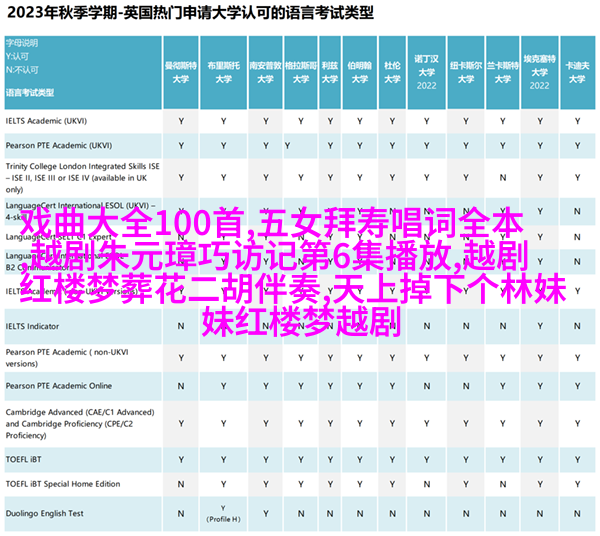Click 'Pearson PTE Academic ( non-UKVI versions)' row label
The height and width of the screenshot is (536, 600).
(x=67, y=358)
